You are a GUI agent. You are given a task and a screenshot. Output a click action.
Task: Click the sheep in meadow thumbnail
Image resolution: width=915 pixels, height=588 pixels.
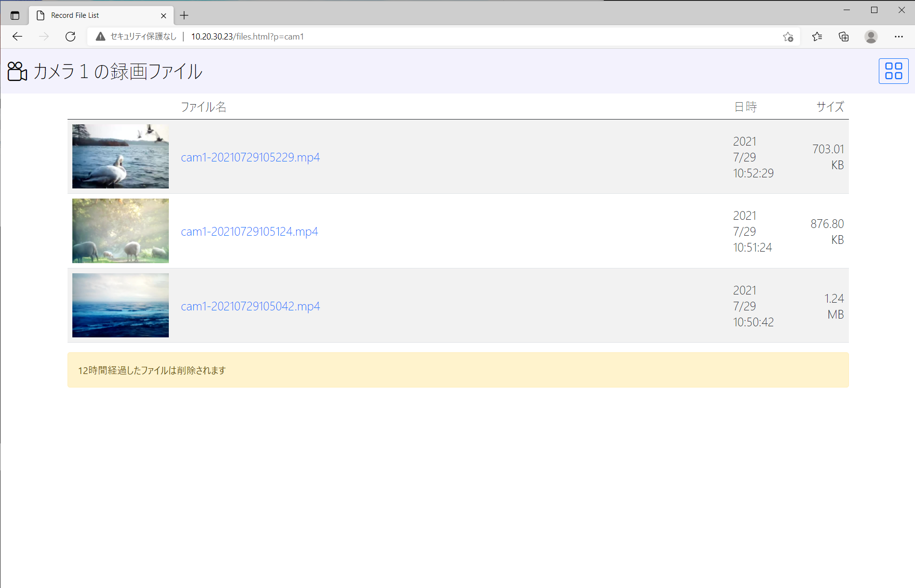[x=121, y=231]
